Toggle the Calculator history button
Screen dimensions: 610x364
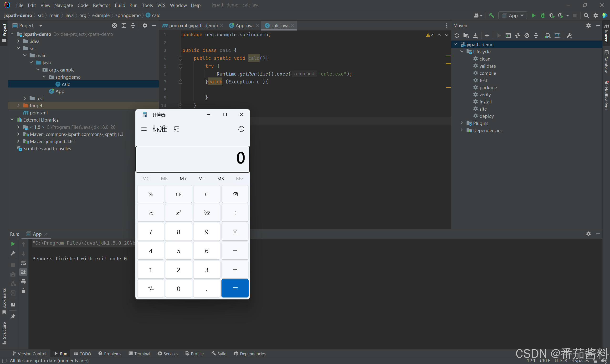[x=241, y=129]
